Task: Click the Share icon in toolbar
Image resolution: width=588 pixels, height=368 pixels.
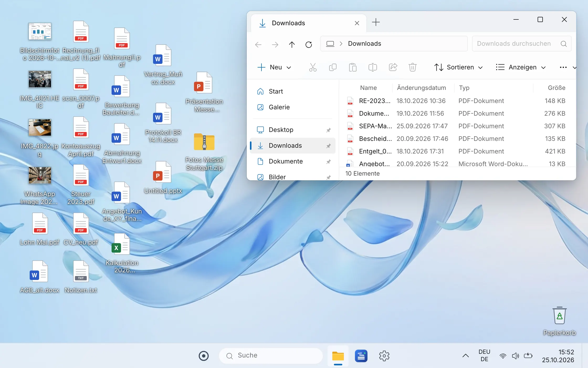Action: click(x=393, y=67)
